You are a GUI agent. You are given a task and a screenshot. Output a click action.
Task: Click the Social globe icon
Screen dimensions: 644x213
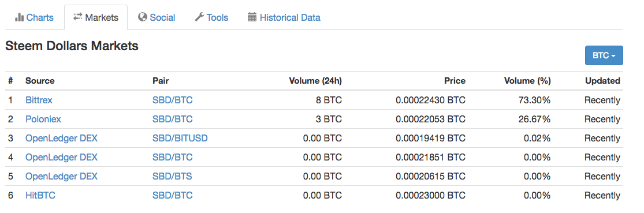[143, 17]
